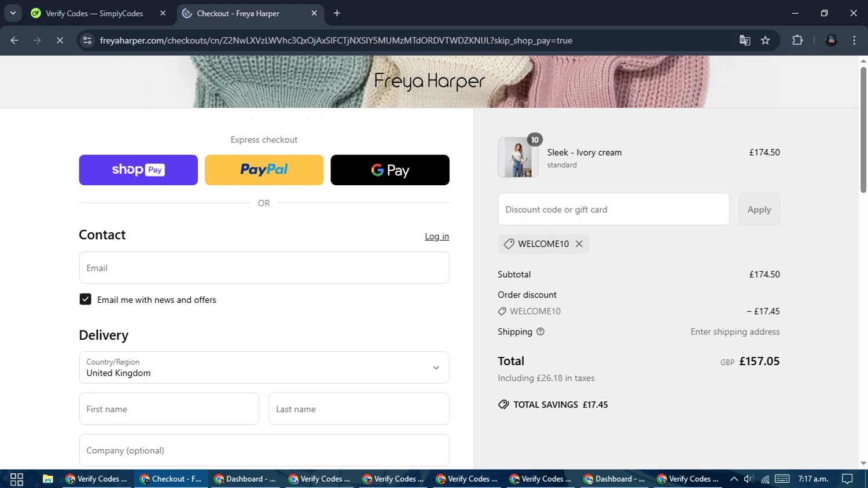Click the total amount £157.05
Viewport: 868px width, 488px height.
pos(759,361)
